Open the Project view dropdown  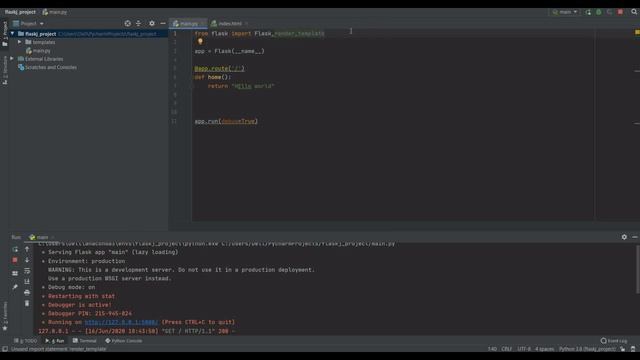(28, 24)
